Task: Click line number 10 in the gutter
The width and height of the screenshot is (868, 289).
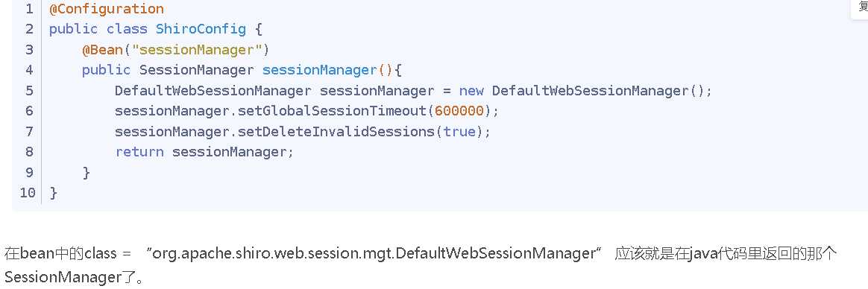Action: point(27,193)
